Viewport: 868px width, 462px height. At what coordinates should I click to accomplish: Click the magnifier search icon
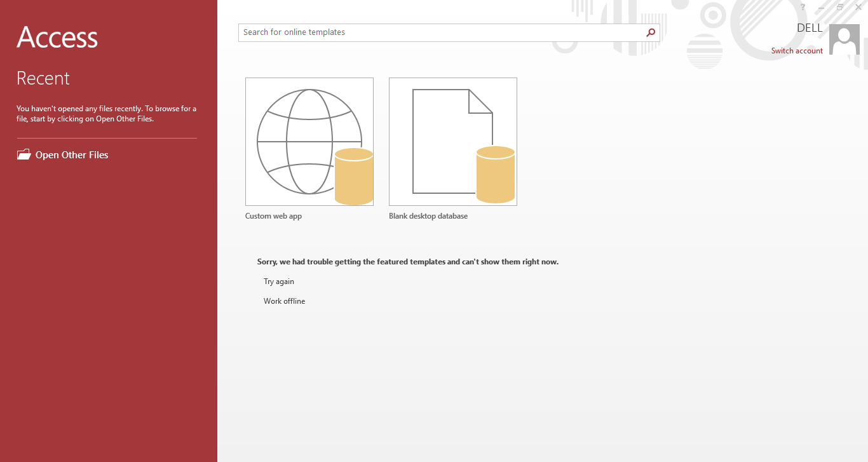pos(651,32)
